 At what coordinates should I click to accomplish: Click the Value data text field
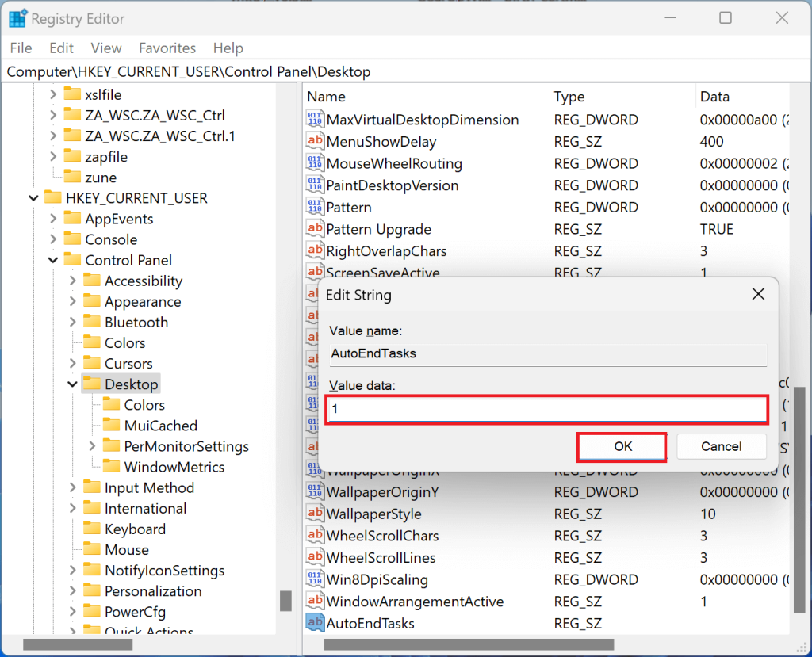pos(546,410)
